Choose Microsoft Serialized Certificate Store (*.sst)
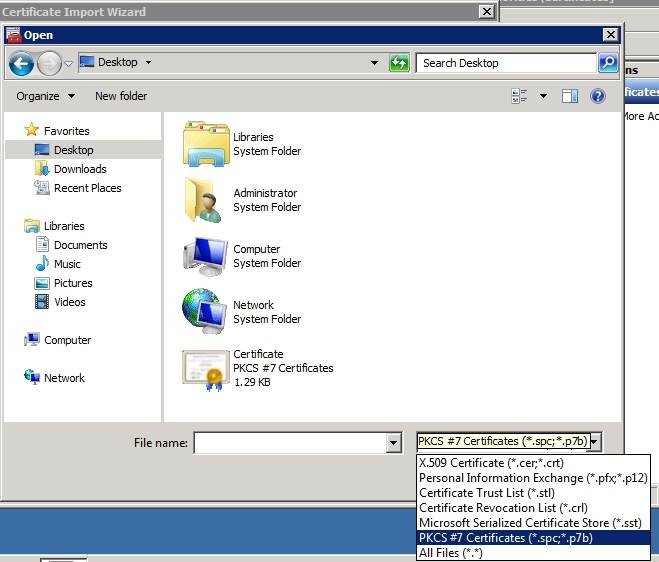Screen dimensions: 659x562 533,523
